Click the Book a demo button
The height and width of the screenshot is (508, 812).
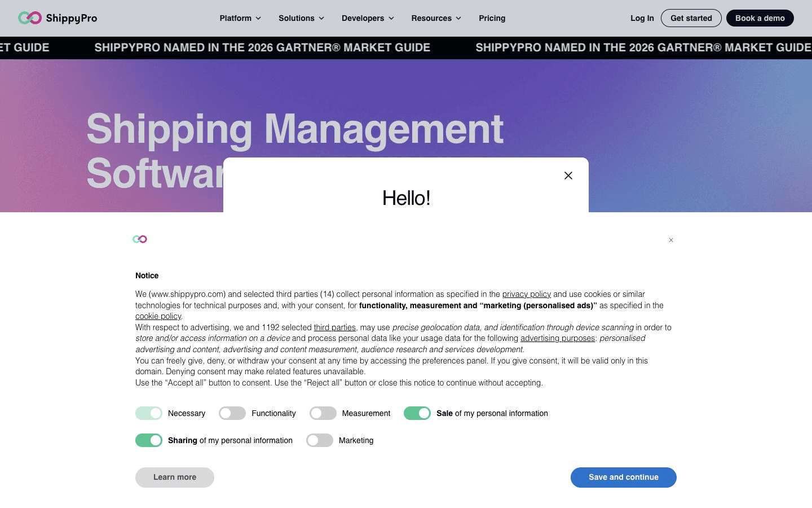pos(760,18)
